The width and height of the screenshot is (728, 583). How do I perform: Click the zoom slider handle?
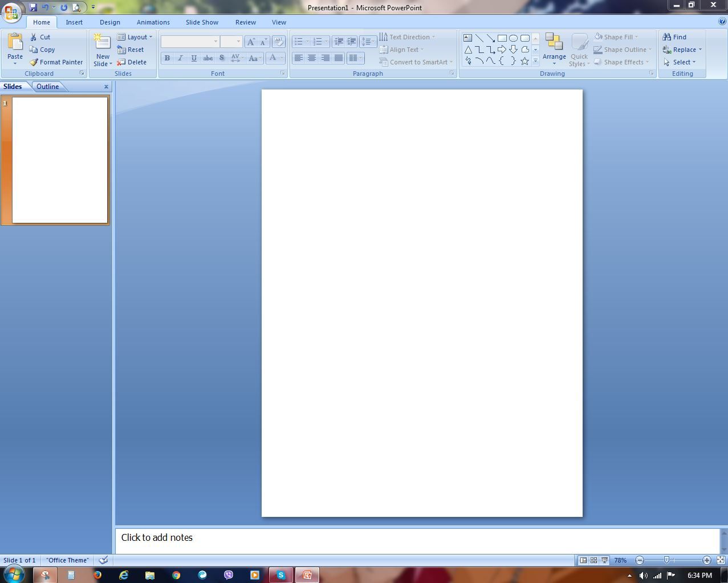point(666,560)
